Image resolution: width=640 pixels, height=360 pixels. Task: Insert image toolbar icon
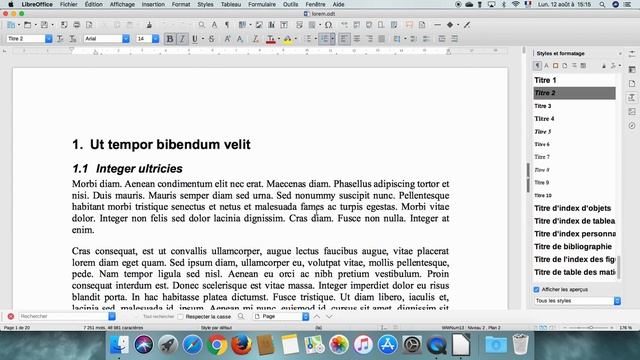259,25
